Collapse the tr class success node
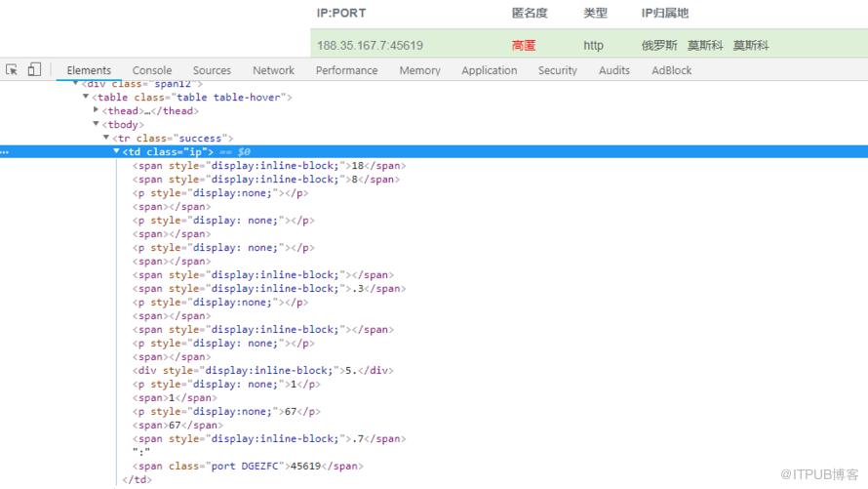The height and width of the screenshot is (489, 868). coord(106,138)
